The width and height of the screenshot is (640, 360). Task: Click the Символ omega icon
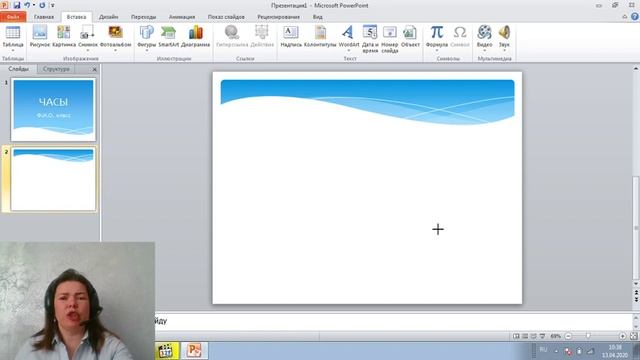460,32
